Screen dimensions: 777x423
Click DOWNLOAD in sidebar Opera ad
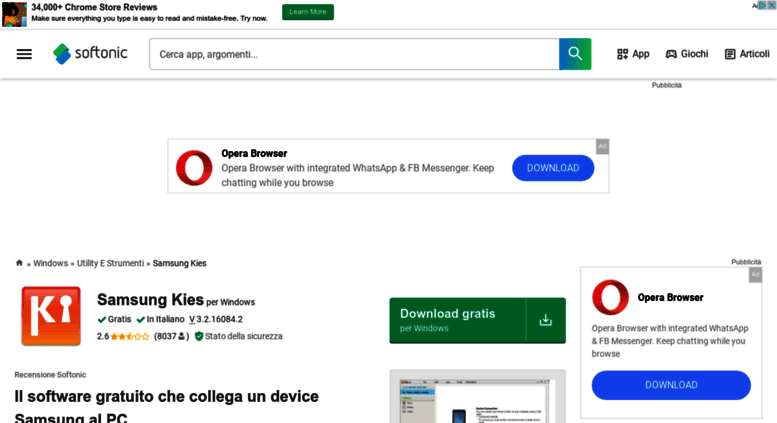tap(671, 385)
